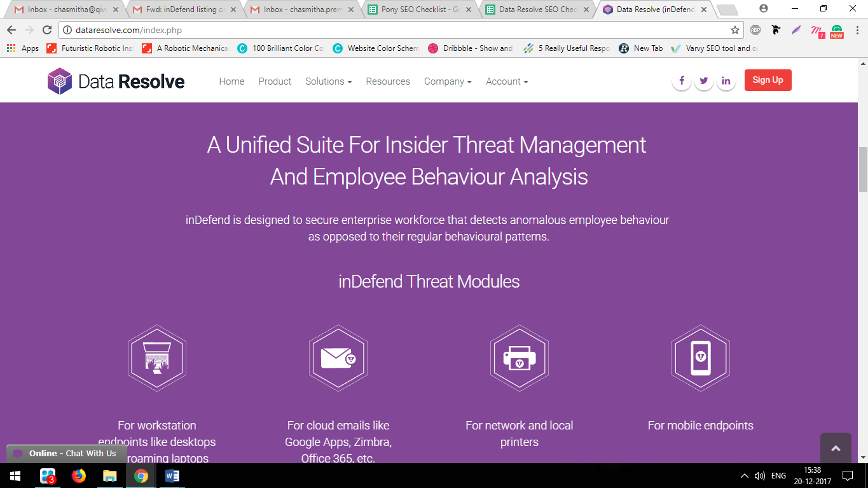The height and width of the screenshot is (488, 868).
Task: Go back with the browser back arrow
Action: click(x=11, y=30)
